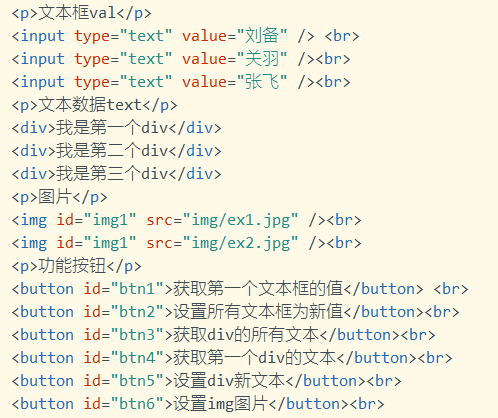Click the btn3 获取div的所有文本 line

pos(223,335)
